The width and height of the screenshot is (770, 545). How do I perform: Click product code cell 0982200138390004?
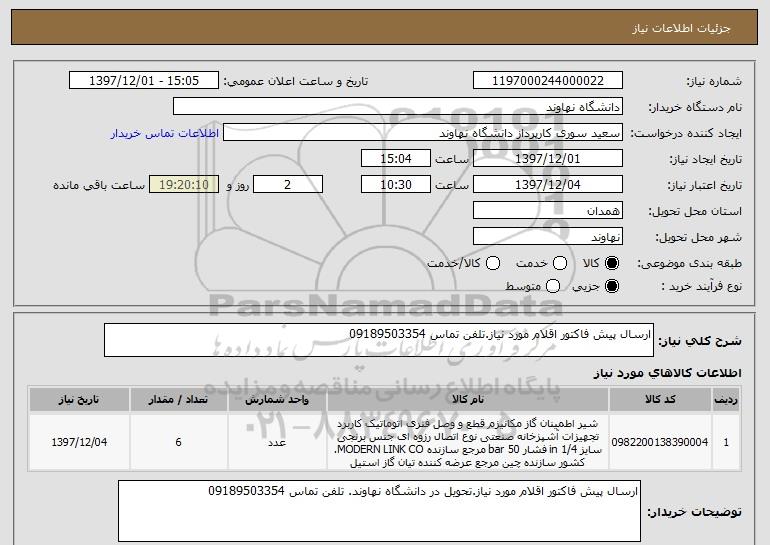[x=660, y=442]
